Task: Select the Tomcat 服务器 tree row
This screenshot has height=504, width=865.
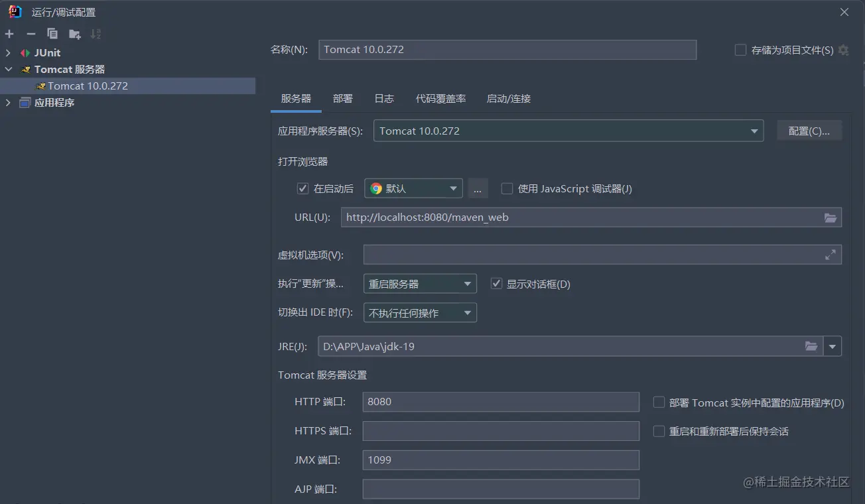Action: pos(127,70)
